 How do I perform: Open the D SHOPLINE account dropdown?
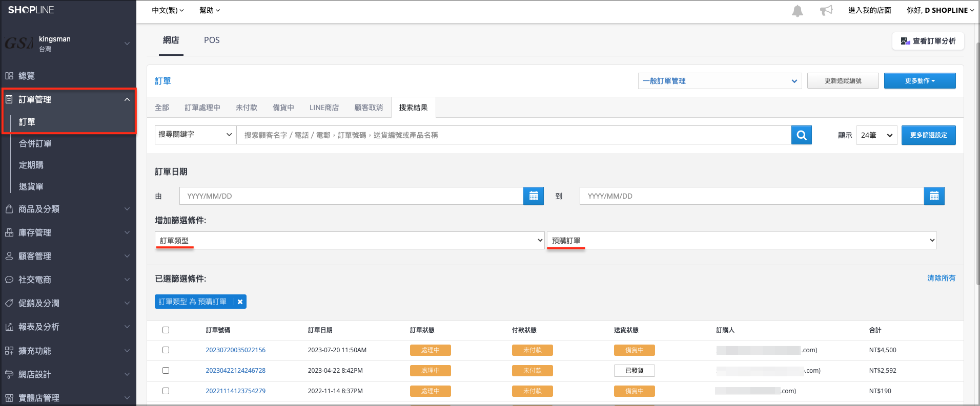click(940, 10)
